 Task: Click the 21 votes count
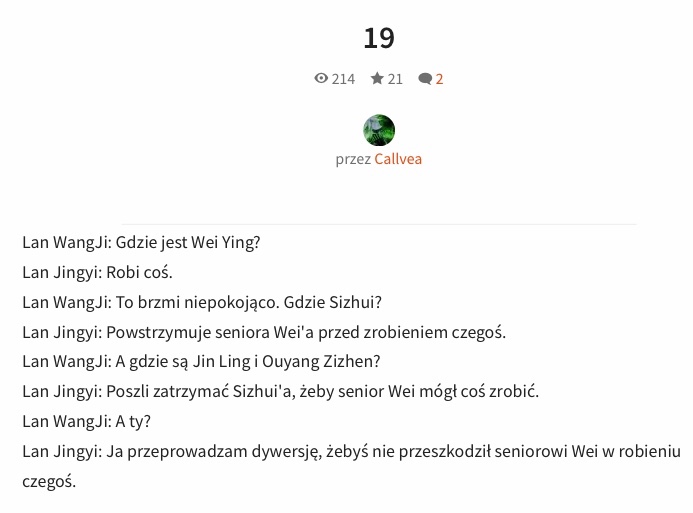[395, 79]
